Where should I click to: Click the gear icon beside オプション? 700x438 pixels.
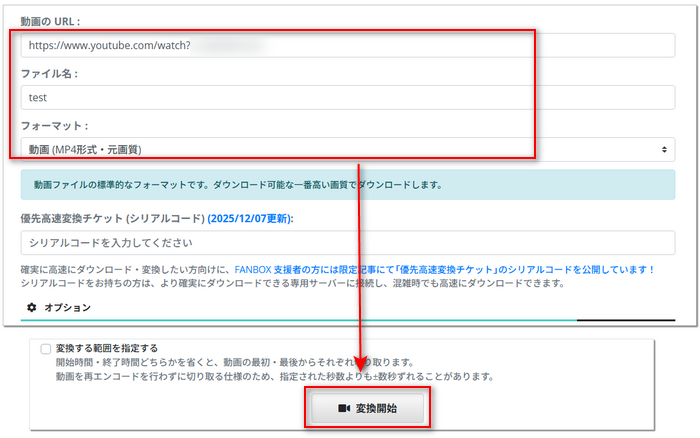click(x=32, y=307)
